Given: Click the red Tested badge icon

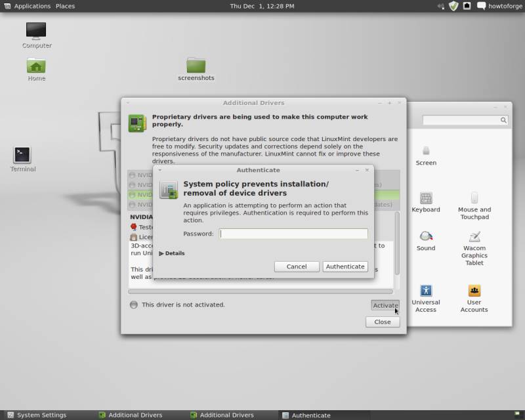Looking at the screenshot, I should (x=134, y=227).
